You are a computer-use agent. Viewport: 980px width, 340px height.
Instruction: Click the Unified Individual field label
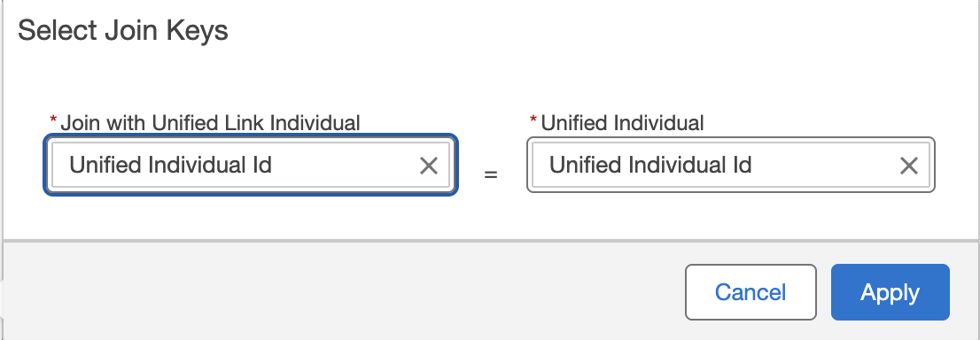point(623,122)
